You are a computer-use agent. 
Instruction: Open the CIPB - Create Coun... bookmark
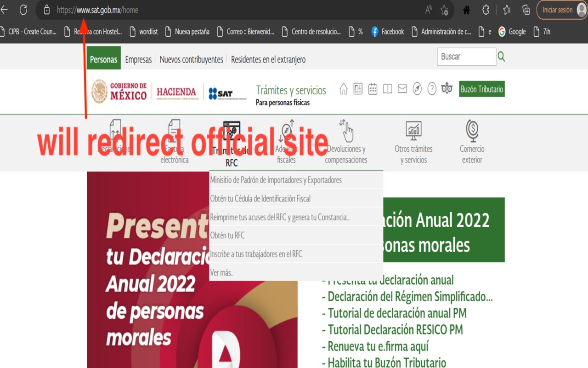click(28, 32)
